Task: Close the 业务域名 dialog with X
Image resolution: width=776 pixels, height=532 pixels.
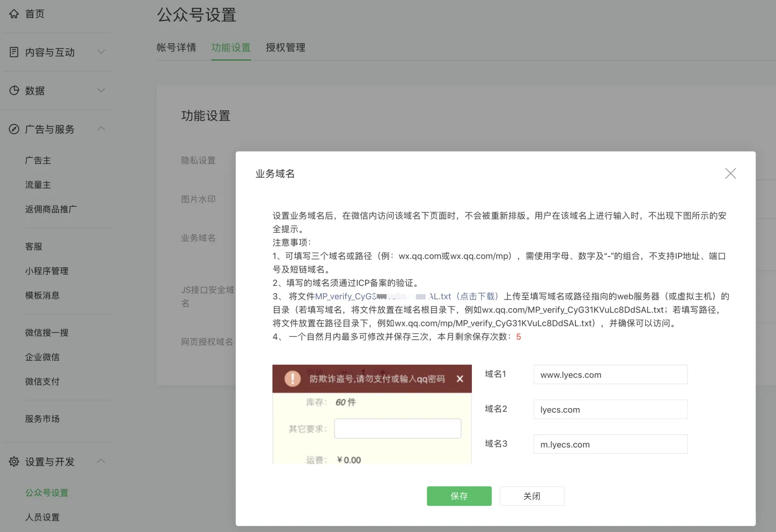Action: (730, 173)
